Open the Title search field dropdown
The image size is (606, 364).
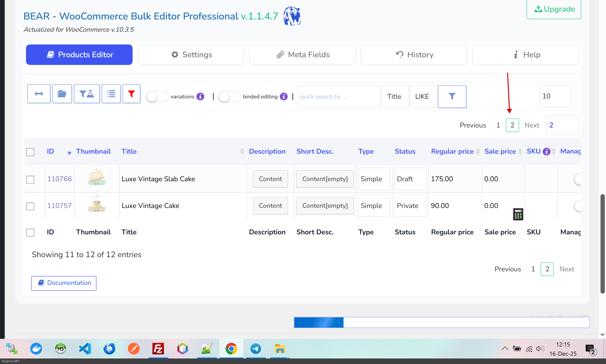(x=395, y=96)
